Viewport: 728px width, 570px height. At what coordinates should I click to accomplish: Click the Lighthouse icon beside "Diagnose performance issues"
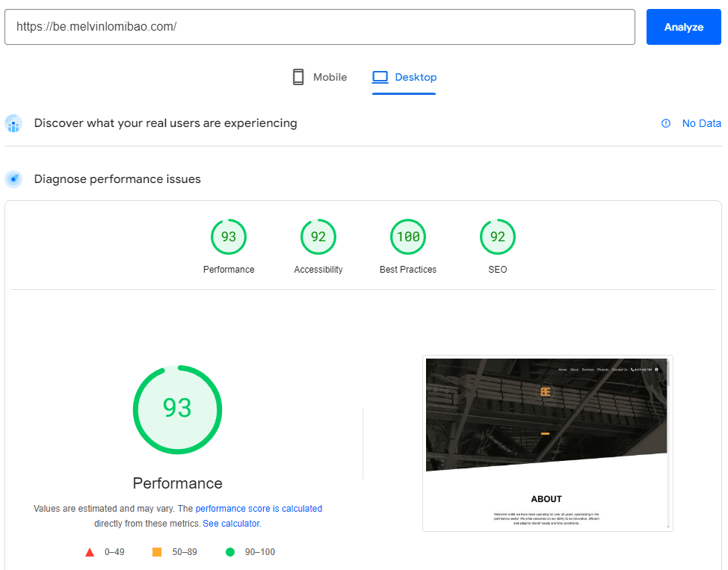[x=13, y=179]
